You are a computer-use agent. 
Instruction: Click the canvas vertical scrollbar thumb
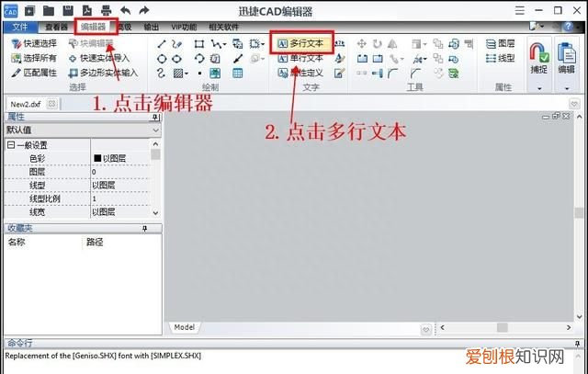[x=579, y=212]
